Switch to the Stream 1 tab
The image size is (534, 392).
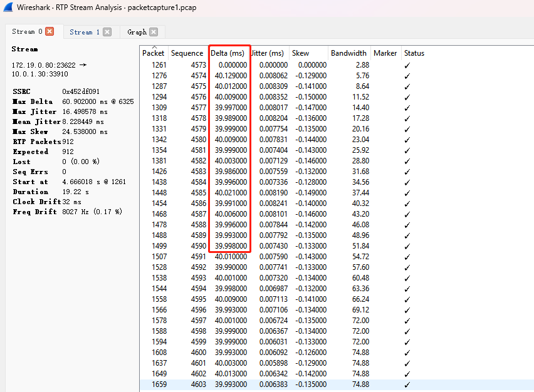point(85,32)
